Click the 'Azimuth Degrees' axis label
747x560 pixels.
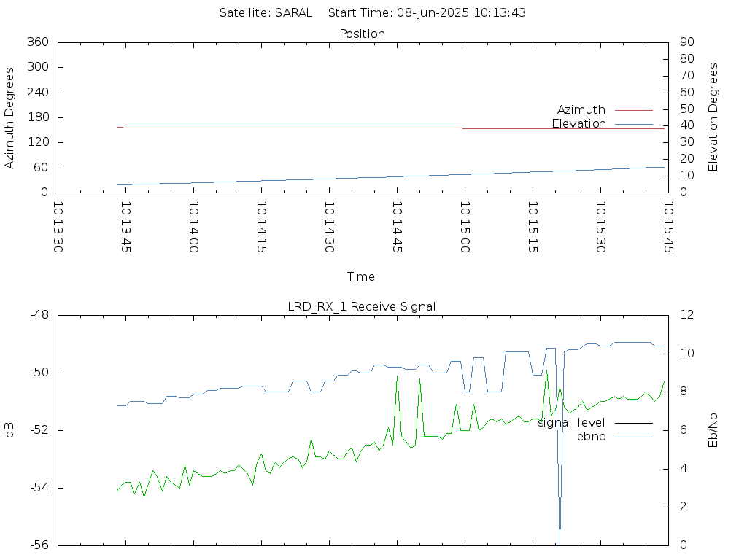point(9,117)
